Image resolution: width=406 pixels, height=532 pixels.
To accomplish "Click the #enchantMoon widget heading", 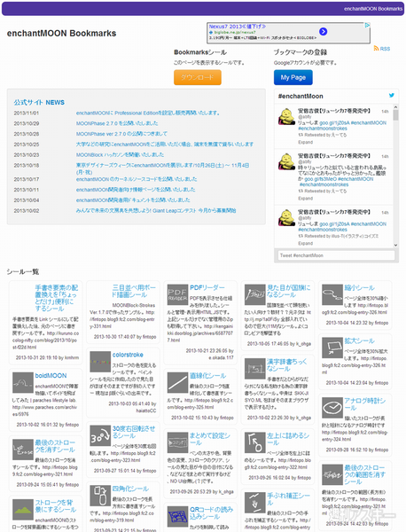I will (x=301, y=97).
